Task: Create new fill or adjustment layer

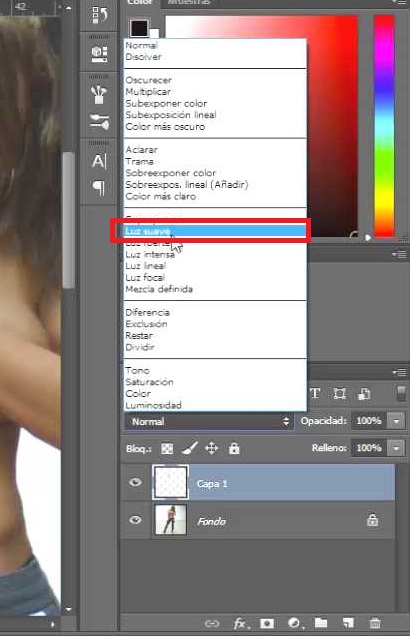Action: (294, 623)
